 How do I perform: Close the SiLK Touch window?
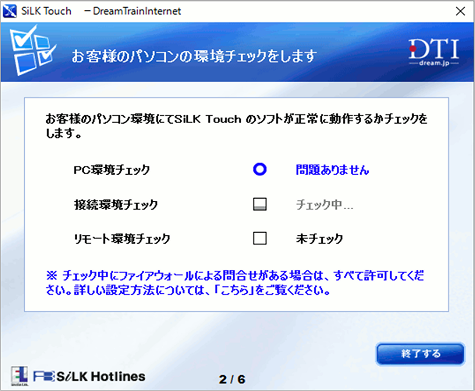(x=460, y=11)
